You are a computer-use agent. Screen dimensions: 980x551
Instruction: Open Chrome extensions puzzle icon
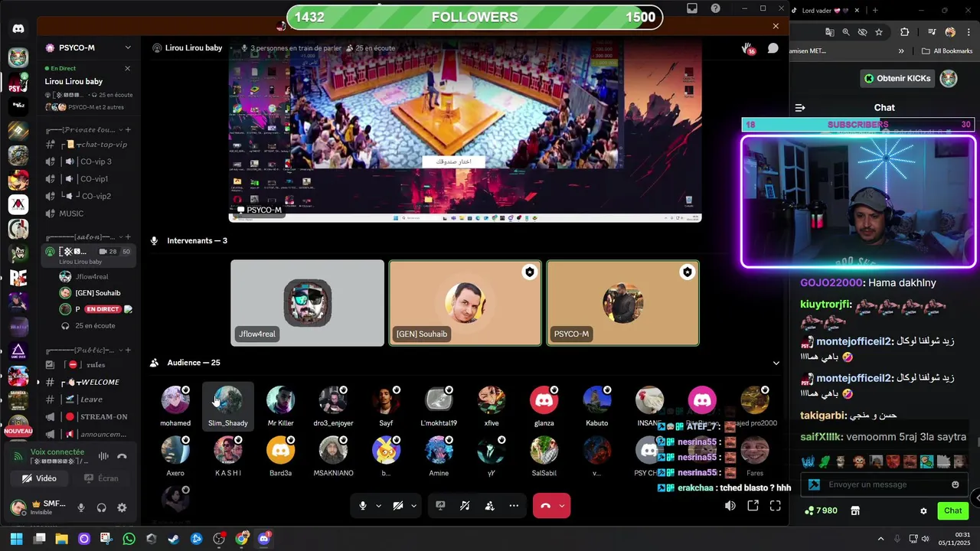click(904, 32)
